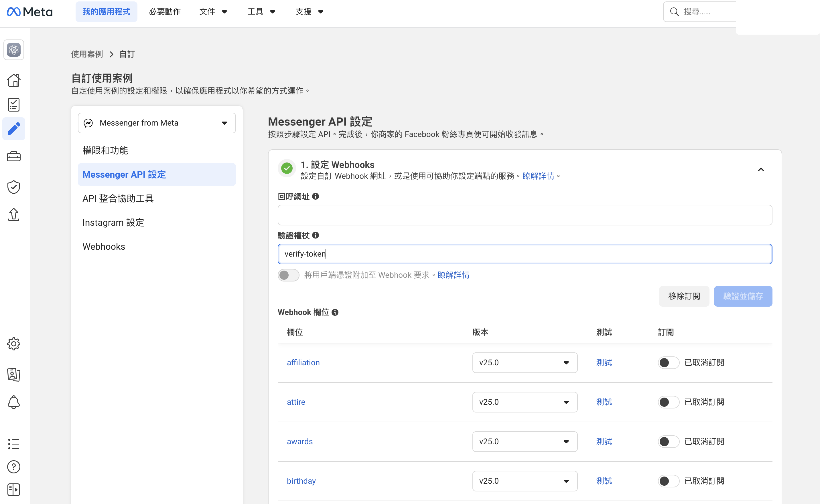The width and height of the screenshot is (820, 504).
Task: Open notifications bell icon
Action: tap(14, 402)
